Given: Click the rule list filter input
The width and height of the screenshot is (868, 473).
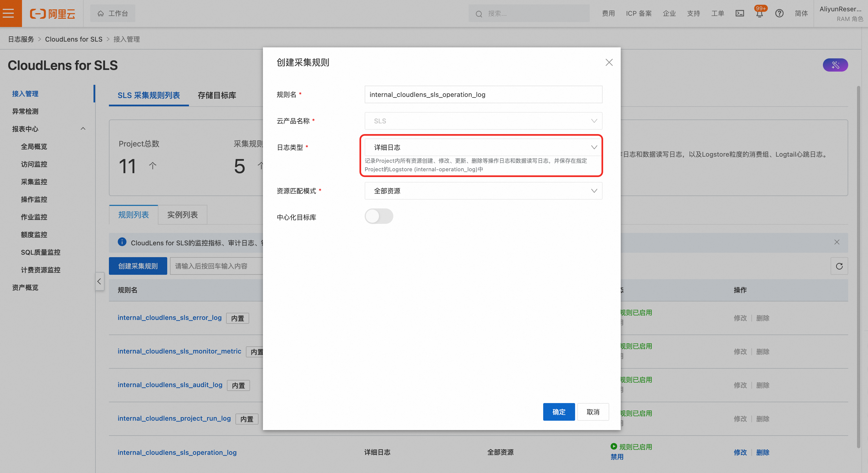Looking at the screenshot, I should click(x=216, y=266).
